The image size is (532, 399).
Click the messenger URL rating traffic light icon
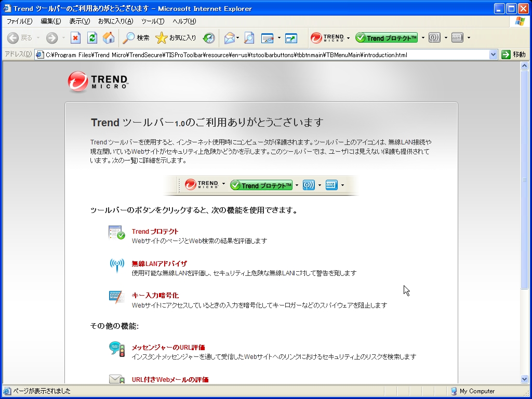point(117,349)
